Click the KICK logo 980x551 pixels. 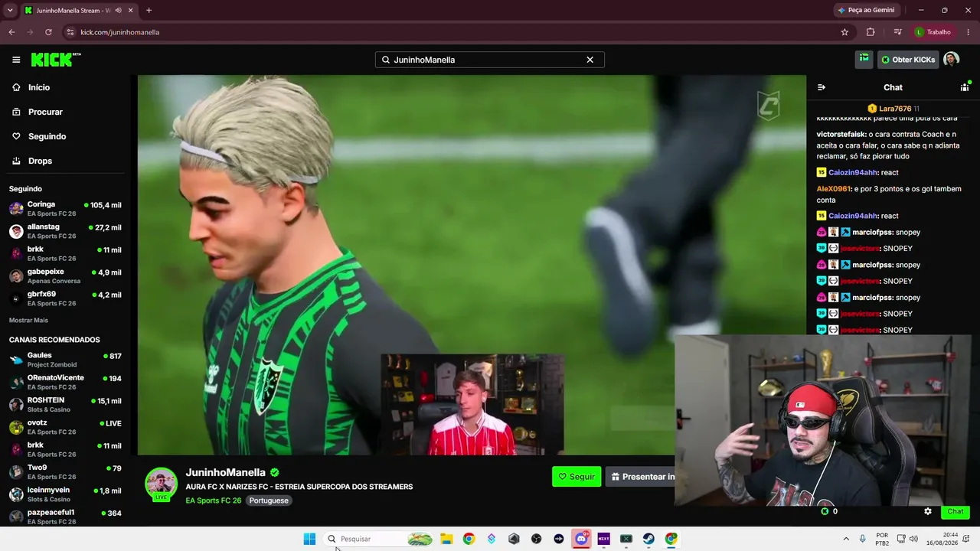point(56,60)
